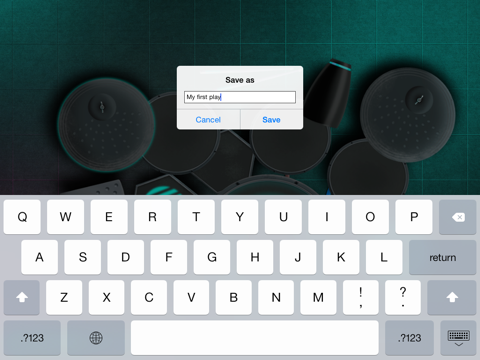Tap the S key
Screen dimensions: 480x360
click(x=83, y=257)
